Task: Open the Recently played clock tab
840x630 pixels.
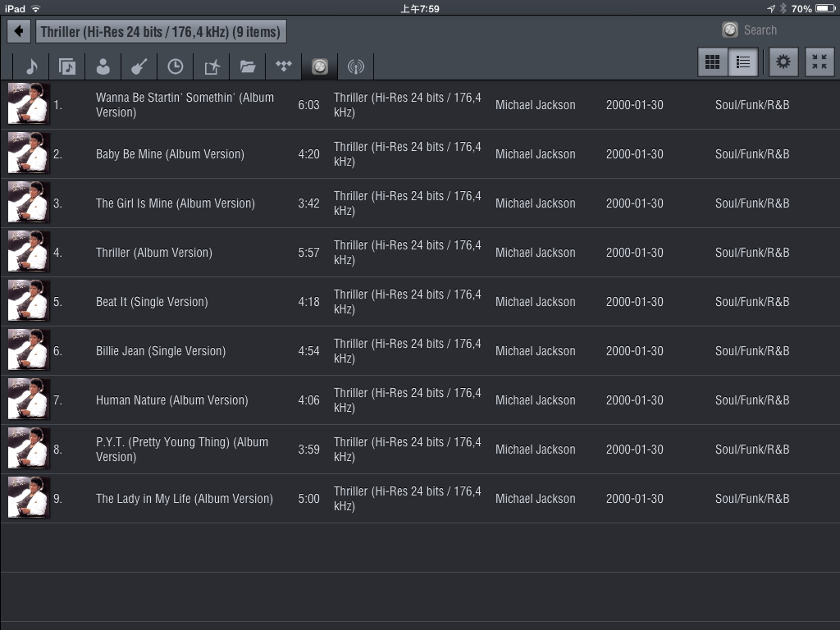Action: (x=176, y=66)
